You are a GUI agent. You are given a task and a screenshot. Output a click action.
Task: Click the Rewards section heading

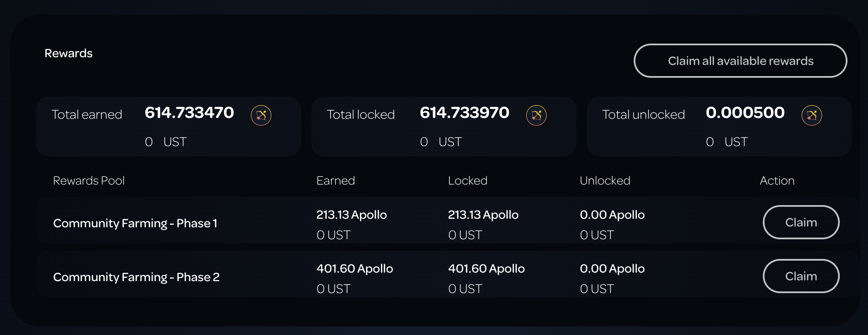tap(68, 53)
